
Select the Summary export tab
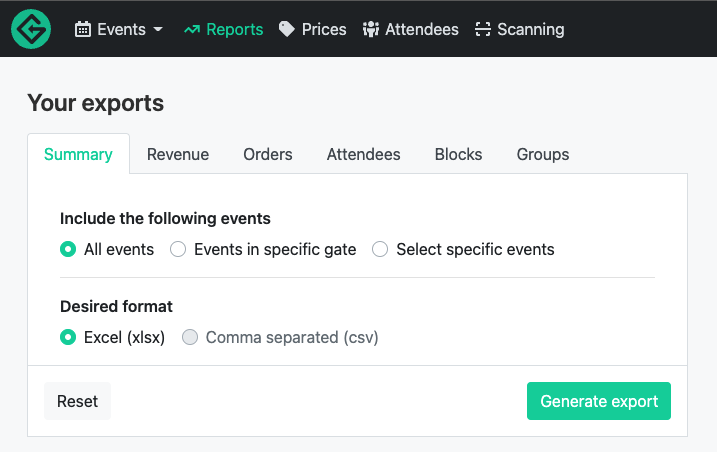click(x=78, y=154)
